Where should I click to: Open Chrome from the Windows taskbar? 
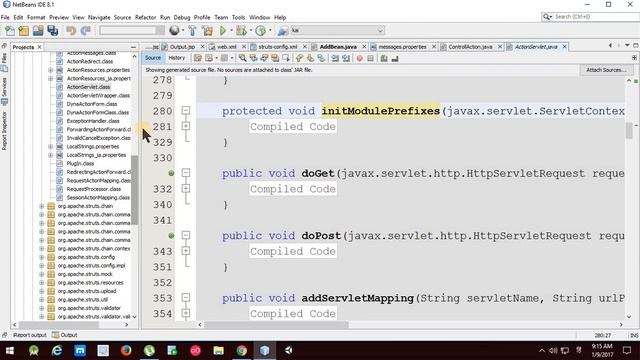242,350
